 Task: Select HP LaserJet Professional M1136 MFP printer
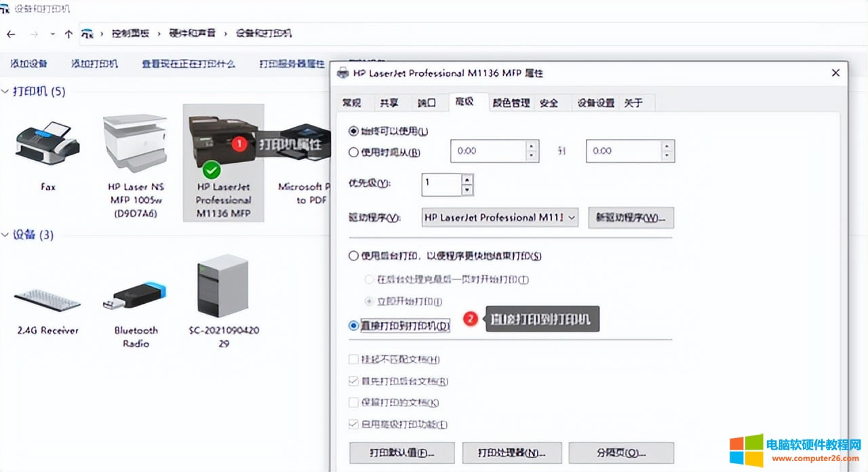(x=223, y=144)
